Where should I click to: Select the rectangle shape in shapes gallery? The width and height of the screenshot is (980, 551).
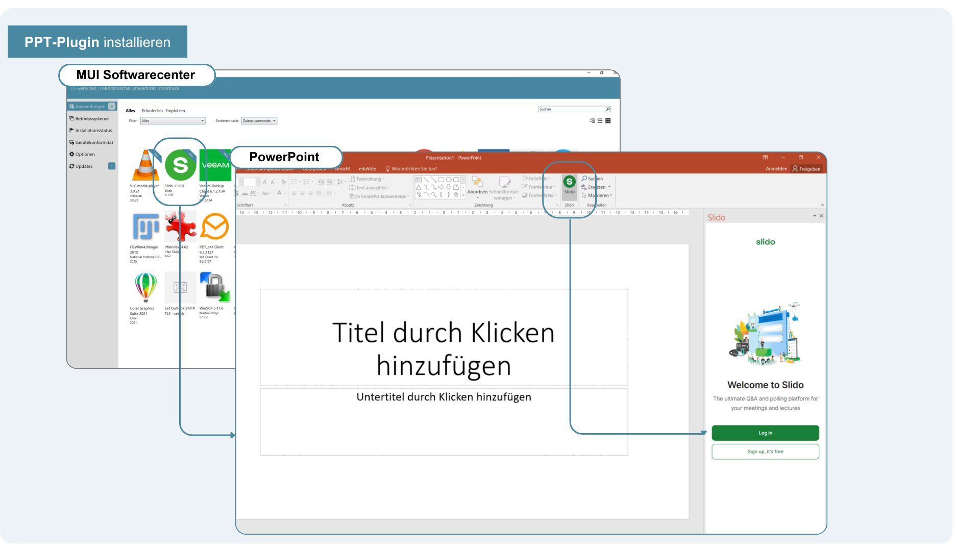coord(441,180)
